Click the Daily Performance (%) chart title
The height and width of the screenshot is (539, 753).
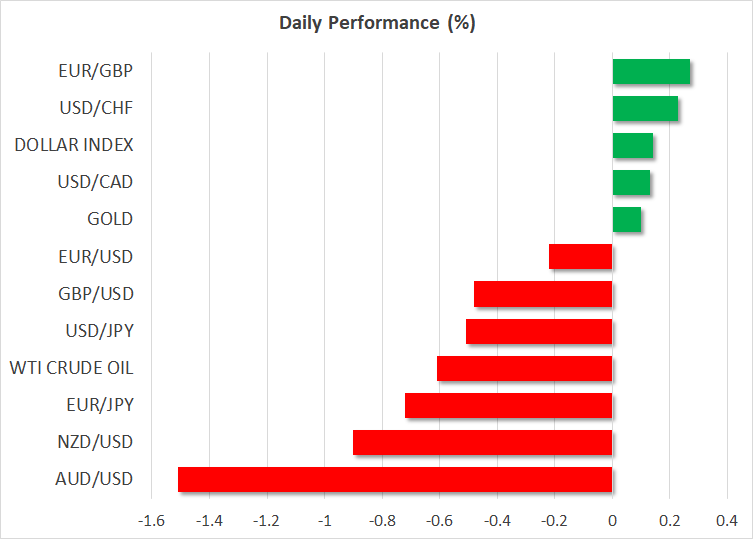click(376, 24)
